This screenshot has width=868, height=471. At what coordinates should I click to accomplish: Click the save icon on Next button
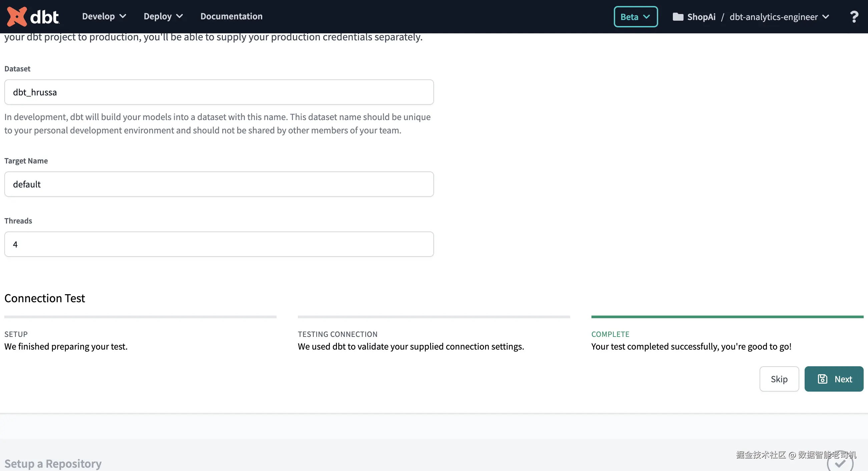click(x=822, y=379)
